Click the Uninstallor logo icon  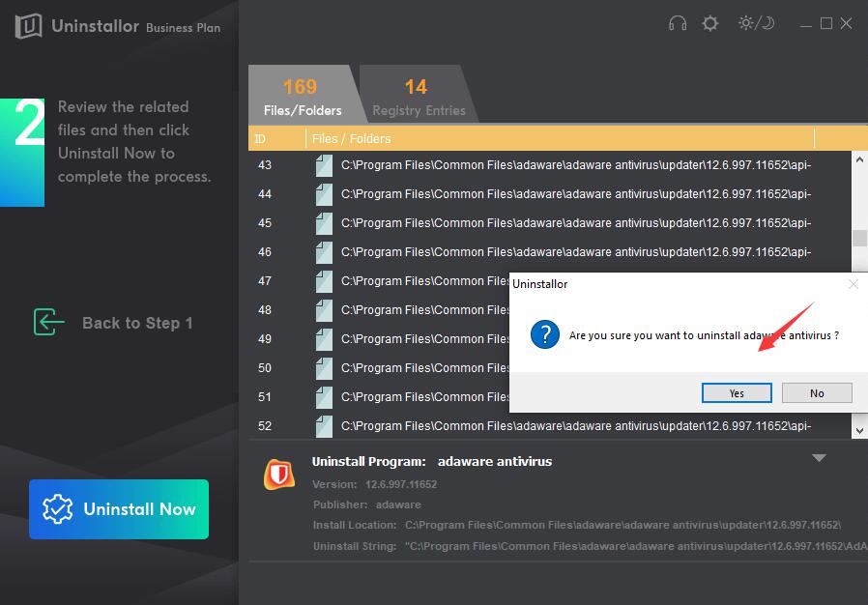(28, 25)
